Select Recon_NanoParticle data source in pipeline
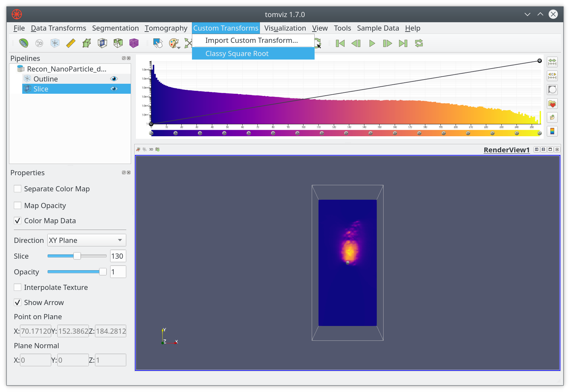This screenshot has height=392, width=570. click(67, 69)
